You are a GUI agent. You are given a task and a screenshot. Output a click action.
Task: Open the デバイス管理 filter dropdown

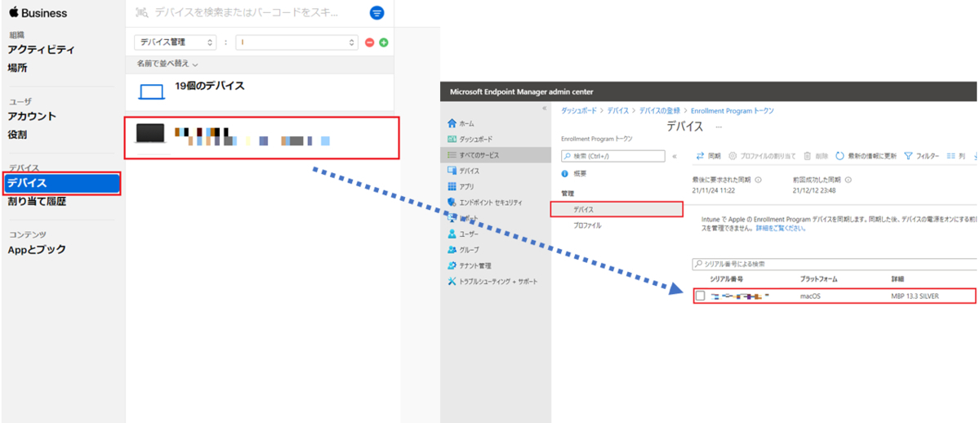(175, 42)
